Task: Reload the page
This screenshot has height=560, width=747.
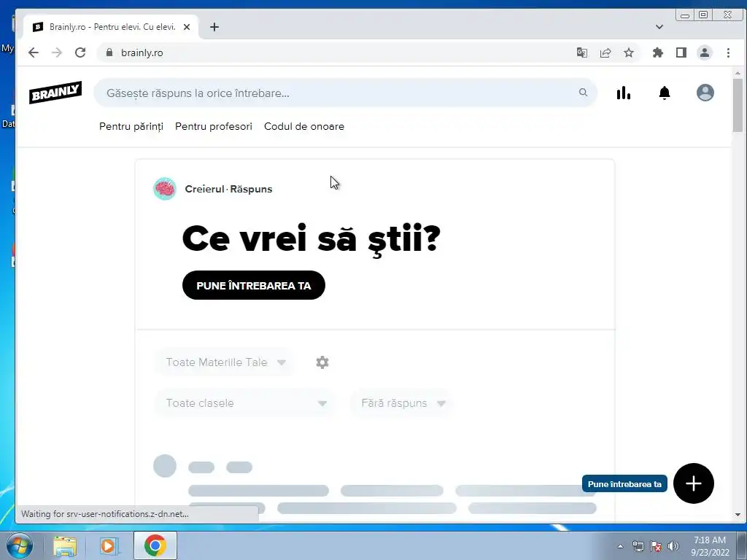Action: coord(80,52)
